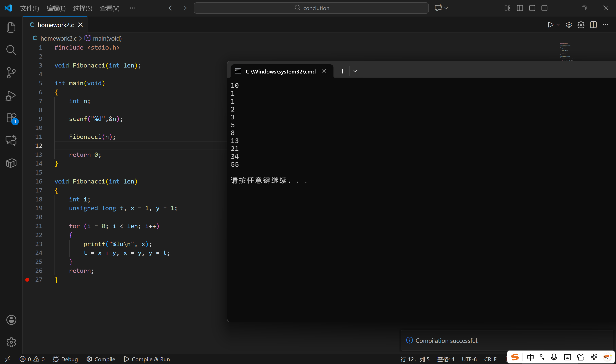This screenshot has height=364, width=616.
Task: Open the 文件(F) menu
Action: (30, 8)
